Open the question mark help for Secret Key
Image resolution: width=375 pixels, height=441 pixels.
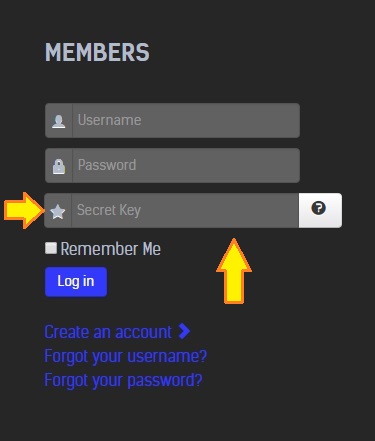pyautogui.click(x=319, y=208)
